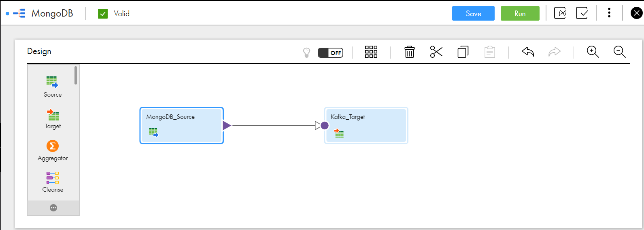The image size is (644, 230).
Task: Open the parameters panel icon
Action: (560, 13)
